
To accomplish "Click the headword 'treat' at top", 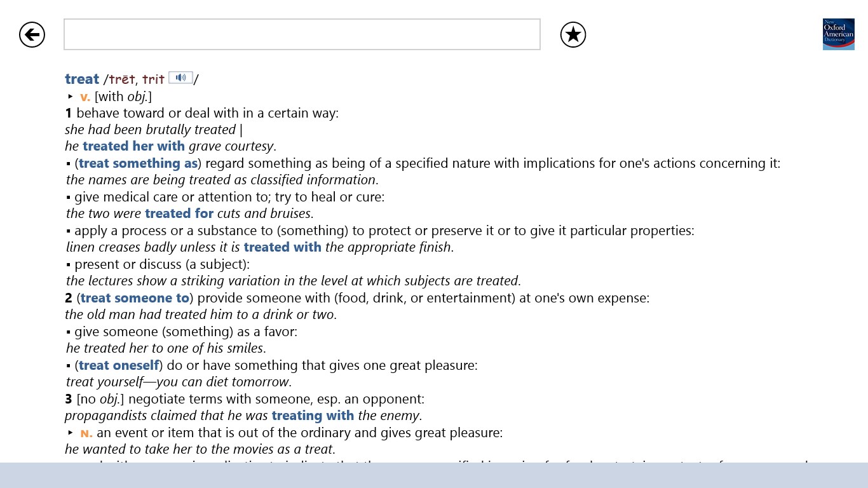I will pos(82,79).
